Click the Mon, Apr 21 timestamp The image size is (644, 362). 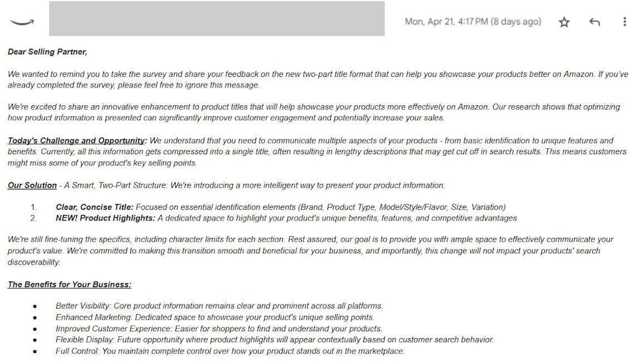click(x=473, y=21)
